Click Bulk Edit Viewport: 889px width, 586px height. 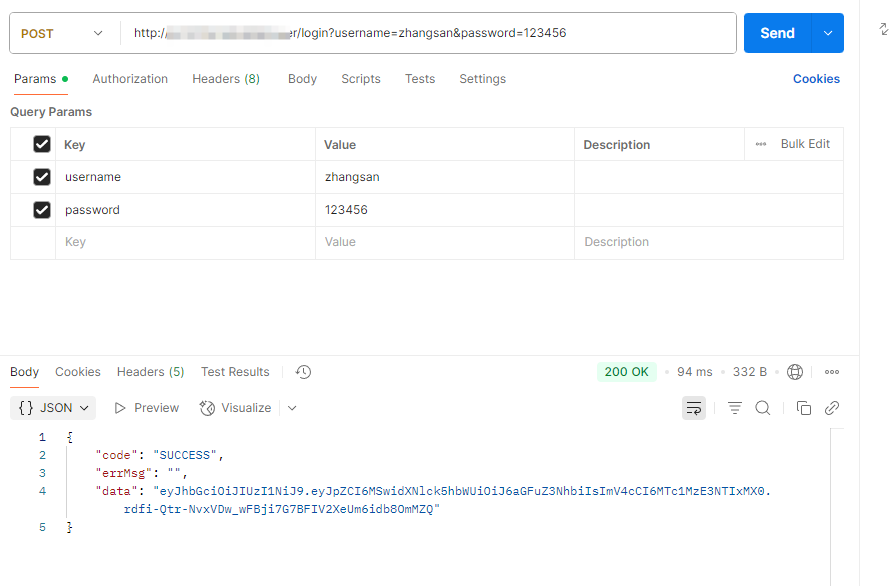click(x=805, y=144)
